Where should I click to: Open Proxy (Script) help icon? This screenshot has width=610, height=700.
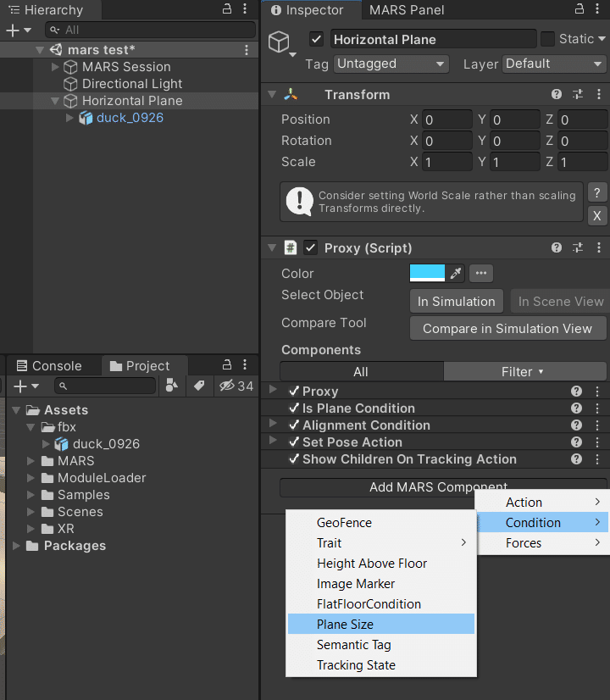pyautogui.click(x=557, y=247)
